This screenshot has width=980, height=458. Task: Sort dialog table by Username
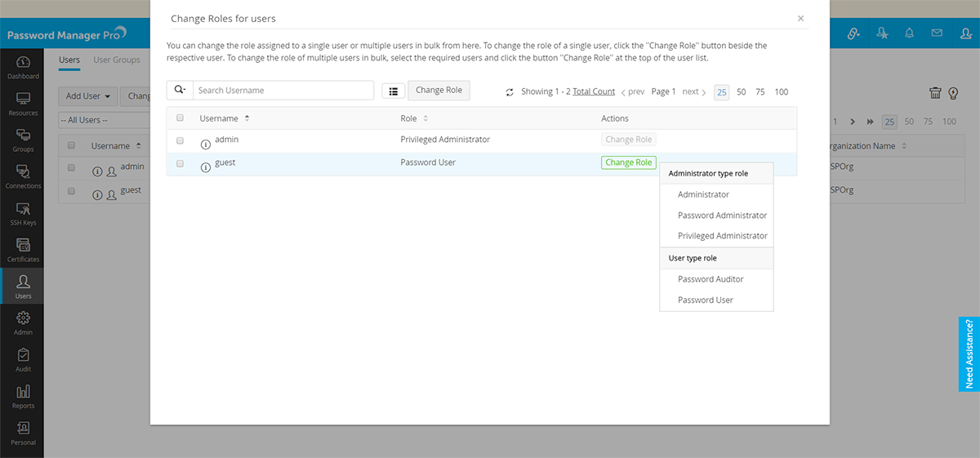(x=224, y=118)
